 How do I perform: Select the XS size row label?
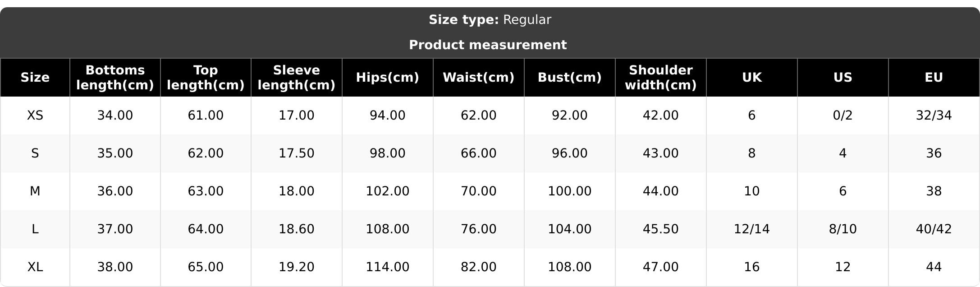[x=35, y=116]
